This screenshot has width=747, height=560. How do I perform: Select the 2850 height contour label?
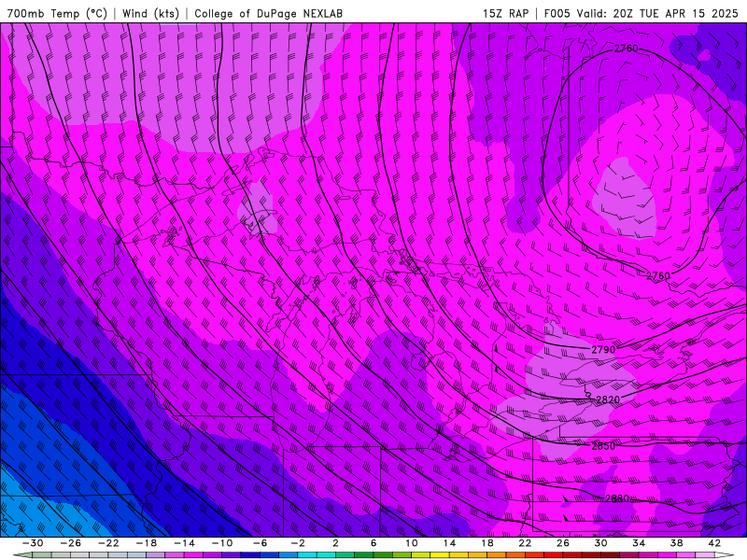point(603,446)
